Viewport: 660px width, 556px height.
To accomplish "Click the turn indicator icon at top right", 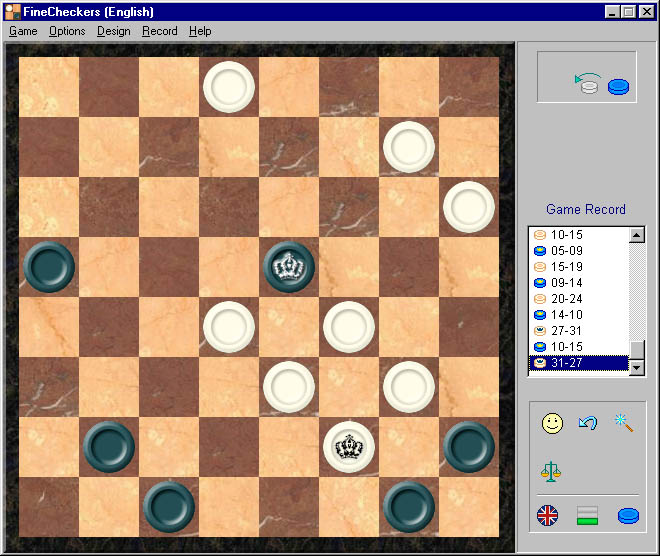I will (602, 86).
